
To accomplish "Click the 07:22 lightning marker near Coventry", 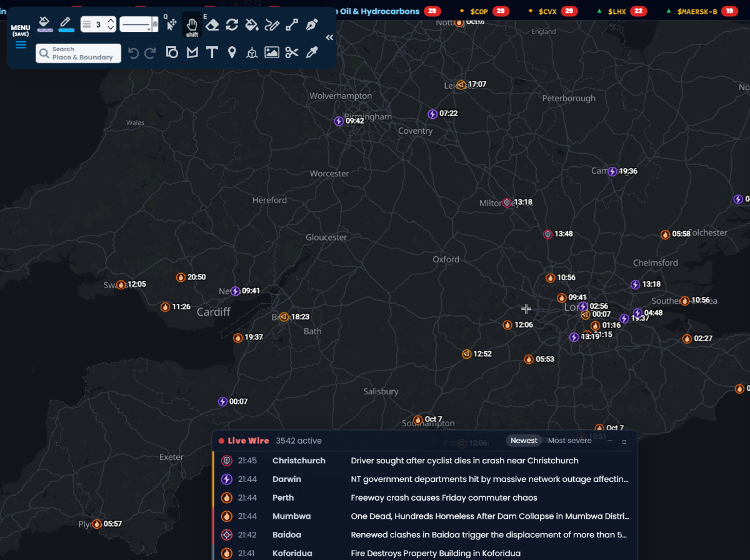I will [x=432, y=114].
